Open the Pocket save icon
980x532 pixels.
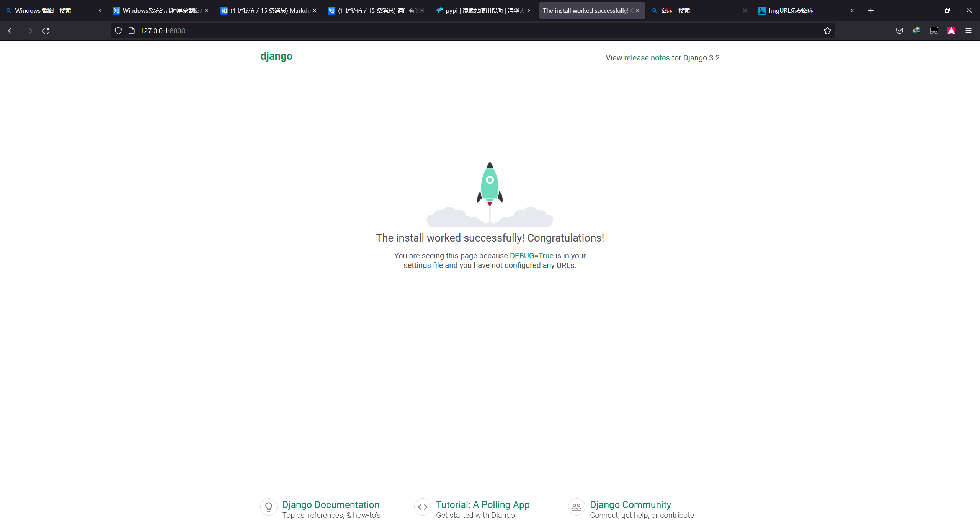[x=899, y=31]
